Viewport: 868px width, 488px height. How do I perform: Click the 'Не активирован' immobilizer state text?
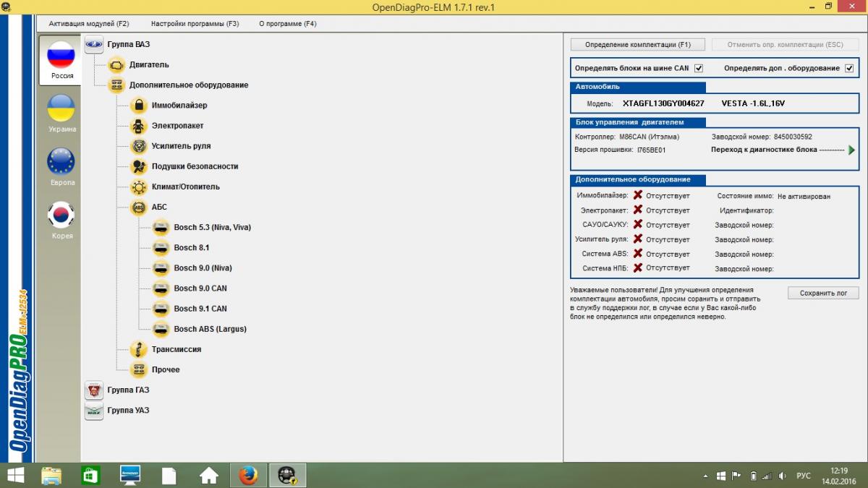point(804,196)
